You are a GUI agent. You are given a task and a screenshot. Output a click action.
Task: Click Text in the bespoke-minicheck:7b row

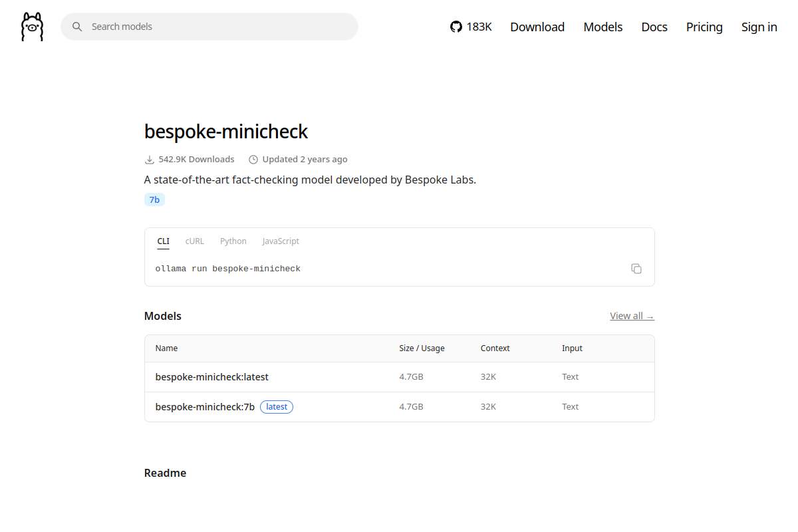click(x=570, y=407)
